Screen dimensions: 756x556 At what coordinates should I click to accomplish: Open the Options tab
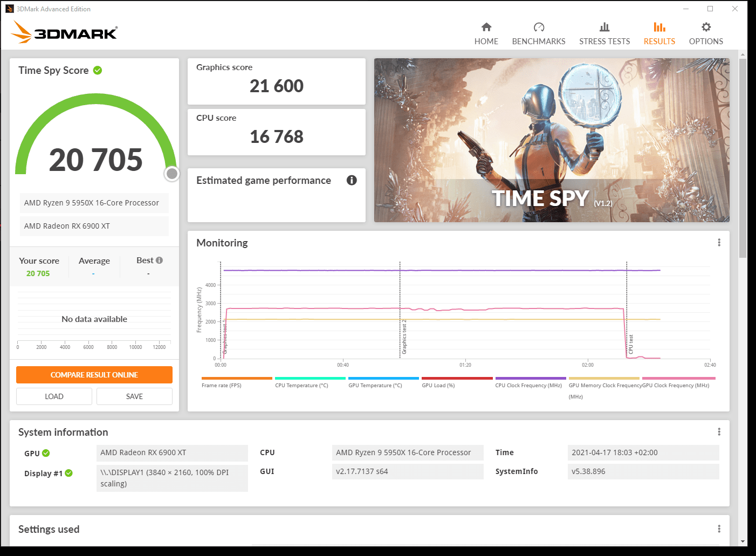[x=706, y=33]
